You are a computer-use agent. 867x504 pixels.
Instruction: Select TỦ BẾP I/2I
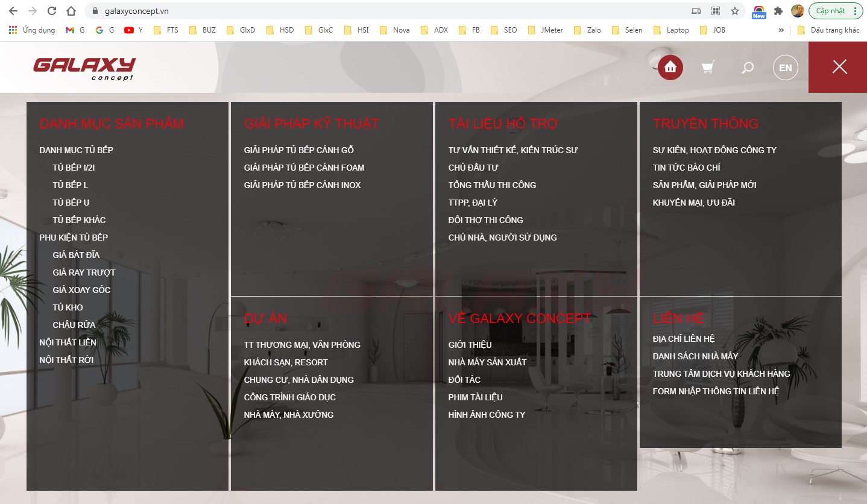pos(74,168)
